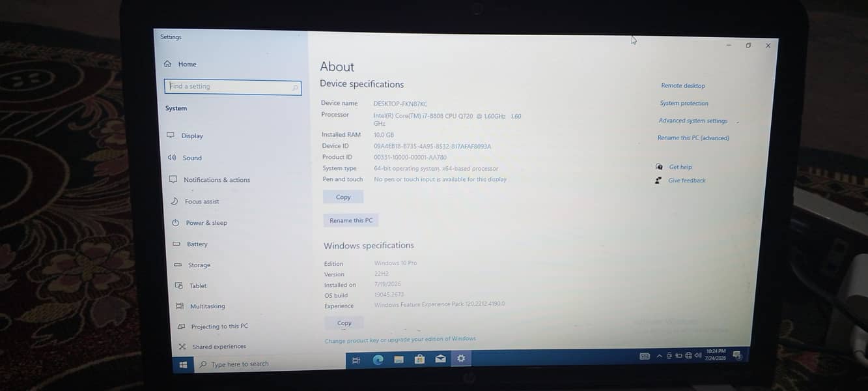Viewport: 868px width, 391px height.
Task: Select the Shared experiences icon
Action: [x=182, y=347]
